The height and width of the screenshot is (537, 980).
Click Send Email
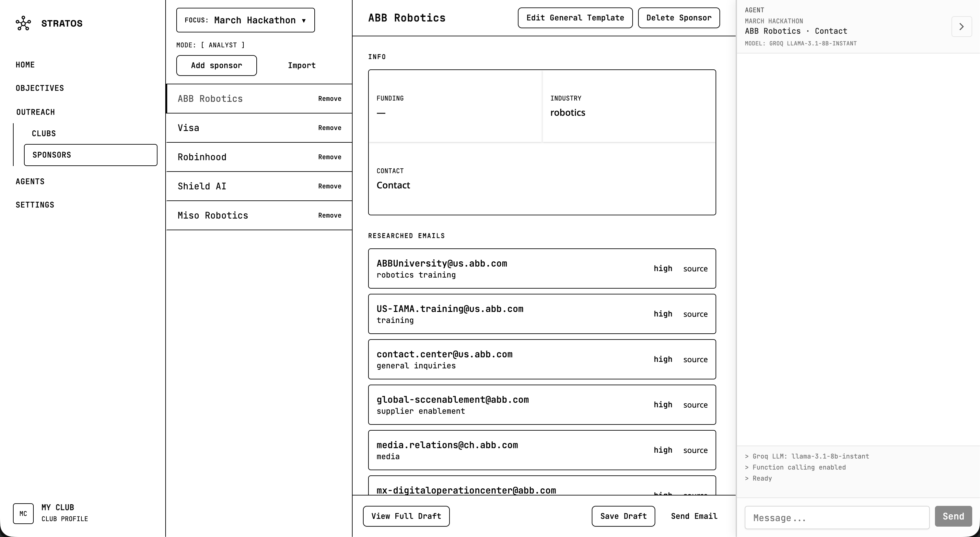(x=694, y=516)
